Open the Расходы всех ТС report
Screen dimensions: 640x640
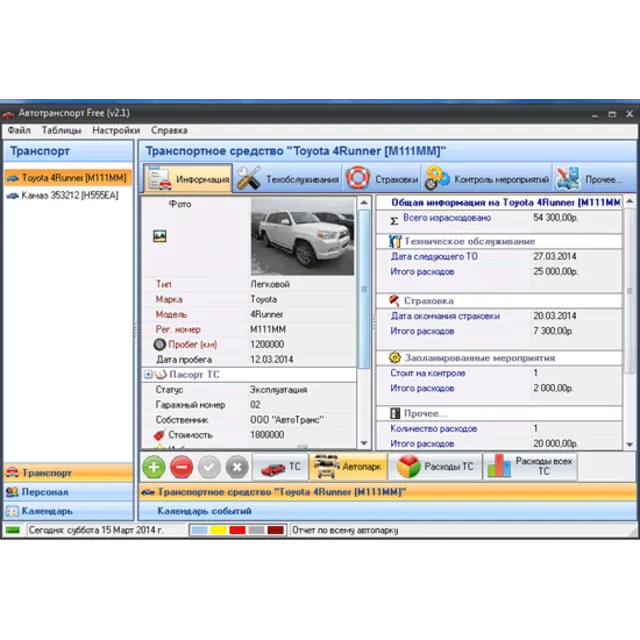531,467
